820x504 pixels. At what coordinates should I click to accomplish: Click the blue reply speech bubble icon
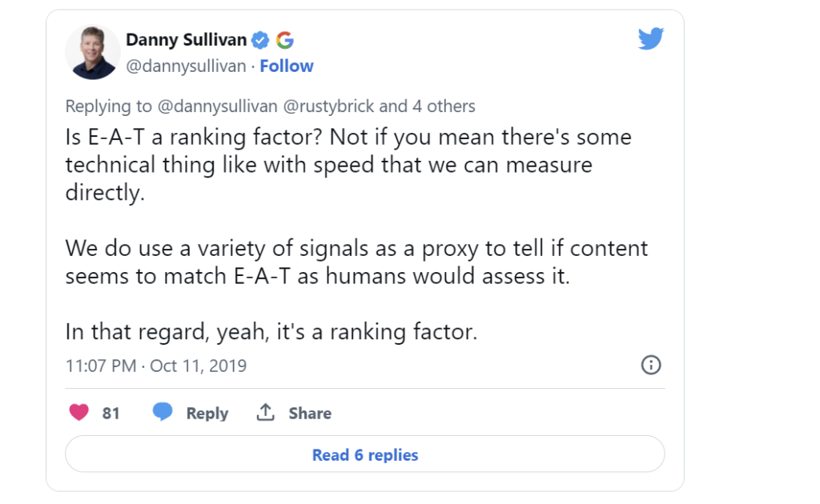click(163, 412)
